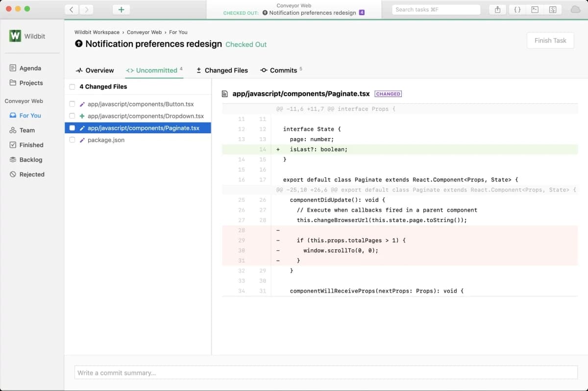Switch to the Commits tab

pos(281,71)
